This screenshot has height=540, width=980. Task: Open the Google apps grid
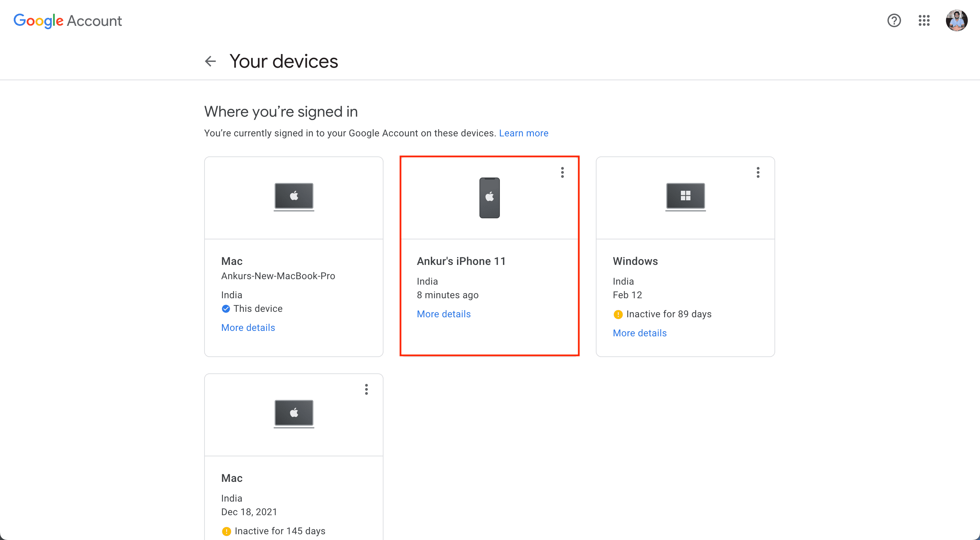point(924,20)
